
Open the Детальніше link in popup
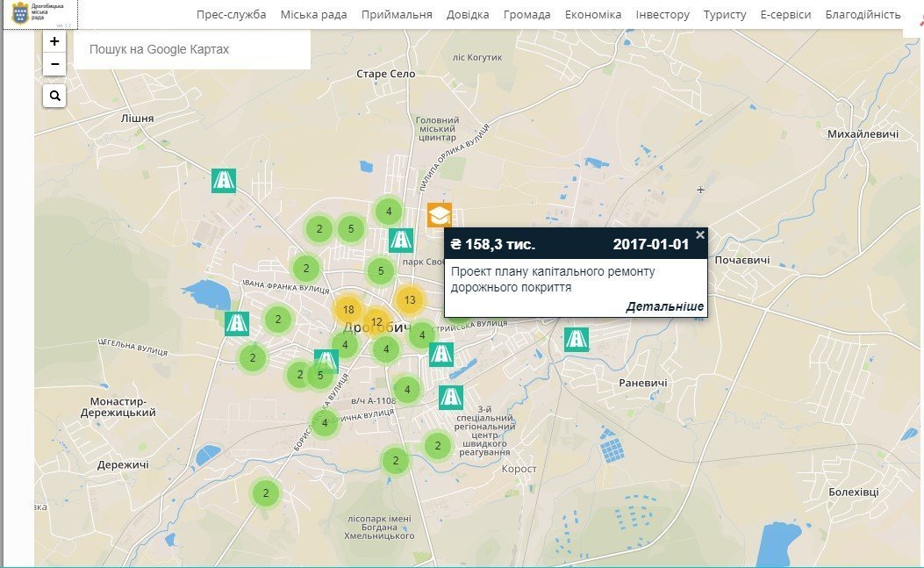tap(664, 306)
